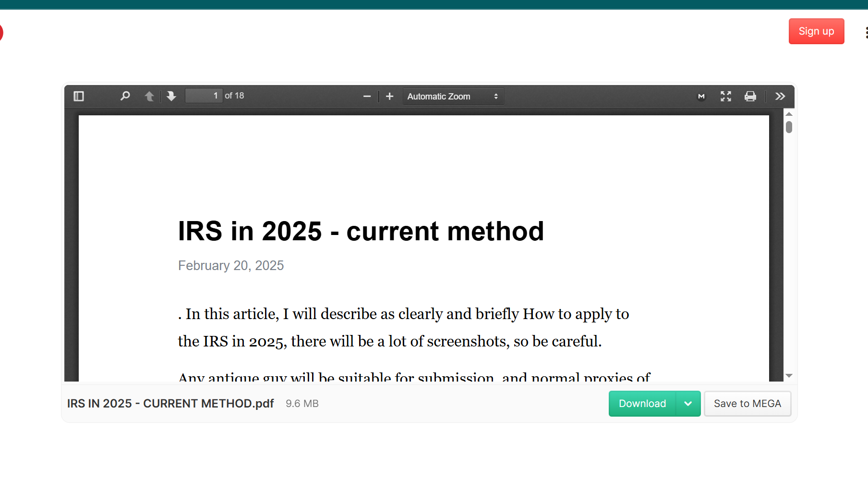Zoom out of the document
The height and width of the screenshot is (494, 868).
pos(367,96)
